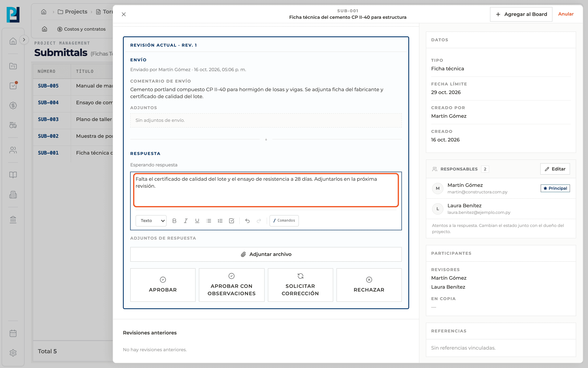Open the Costos y contratos tab
The image size is (588, 368).
click(81, 29)
